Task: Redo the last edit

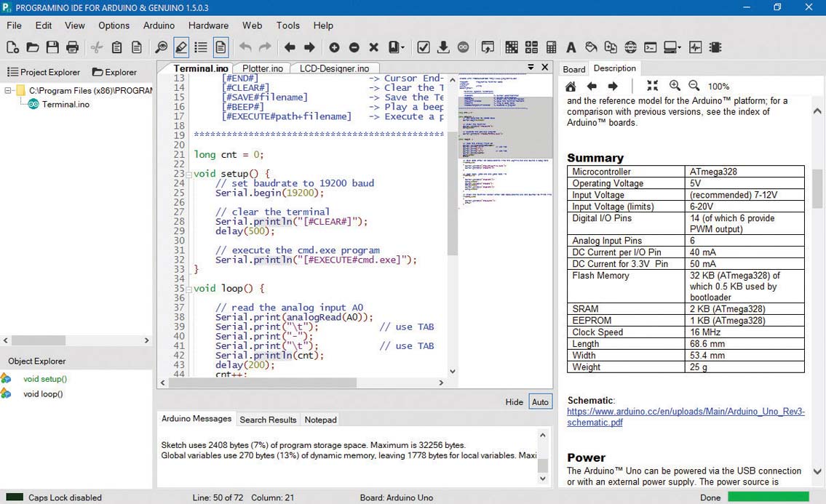Action: 265,47
